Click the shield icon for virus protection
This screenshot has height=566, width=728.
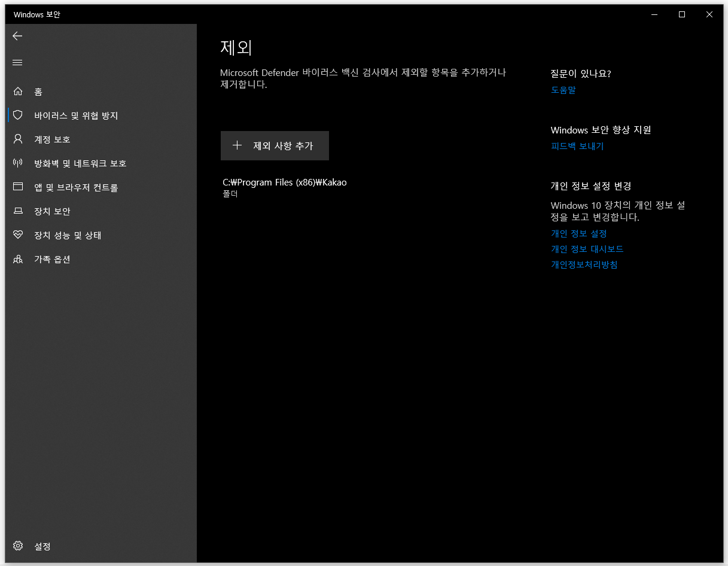point(18,115)
